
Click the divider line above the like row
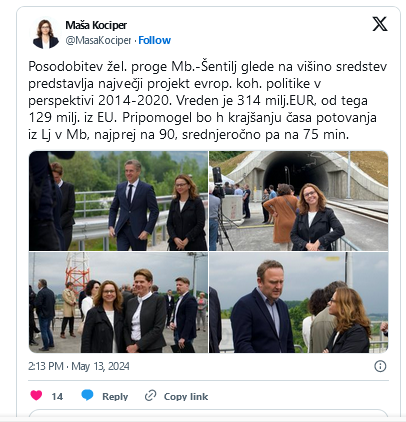208,380
